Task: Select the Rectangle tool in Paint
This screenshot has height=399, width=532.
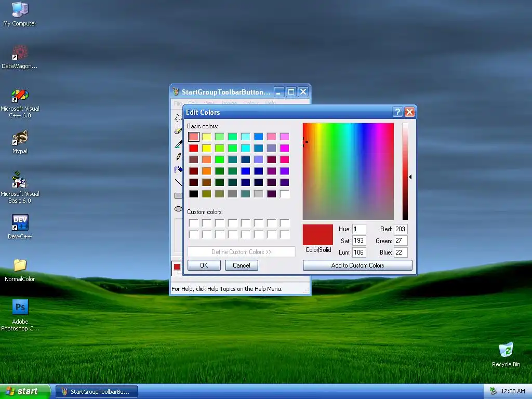Action: point(178,195)
